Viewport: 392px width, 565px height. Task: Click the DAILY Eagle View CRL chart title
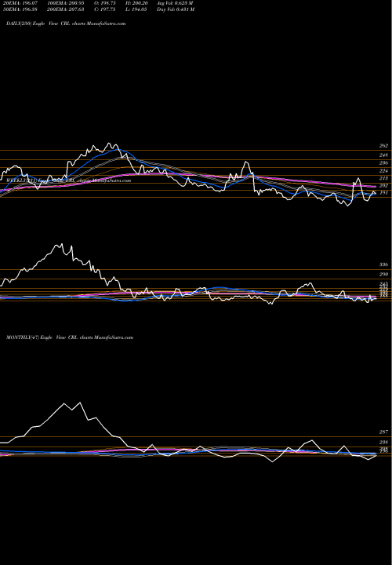(x=66, y=24)
